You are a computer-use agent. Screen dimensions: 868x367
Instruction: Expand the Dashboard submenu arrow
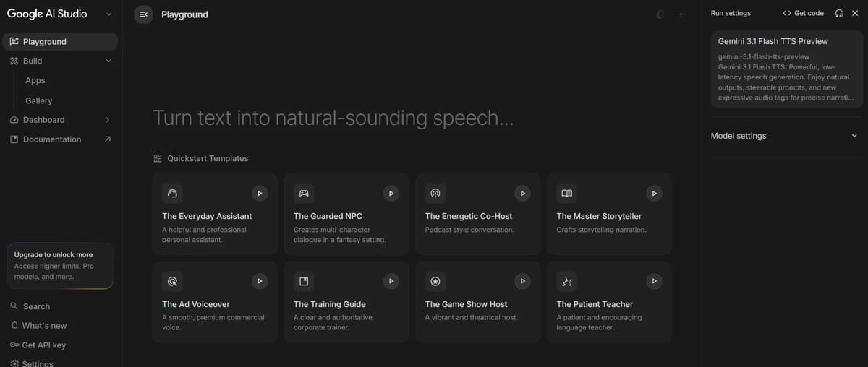tap(108, 120)
